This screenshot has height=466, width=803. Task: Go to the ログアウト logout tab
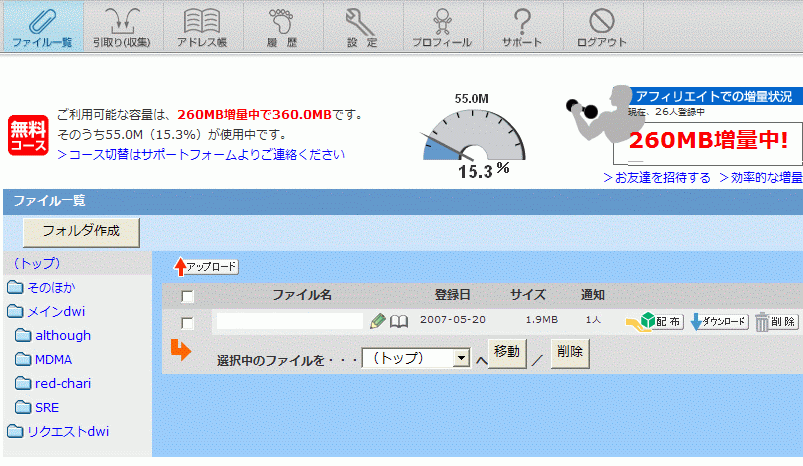(602, 27)
